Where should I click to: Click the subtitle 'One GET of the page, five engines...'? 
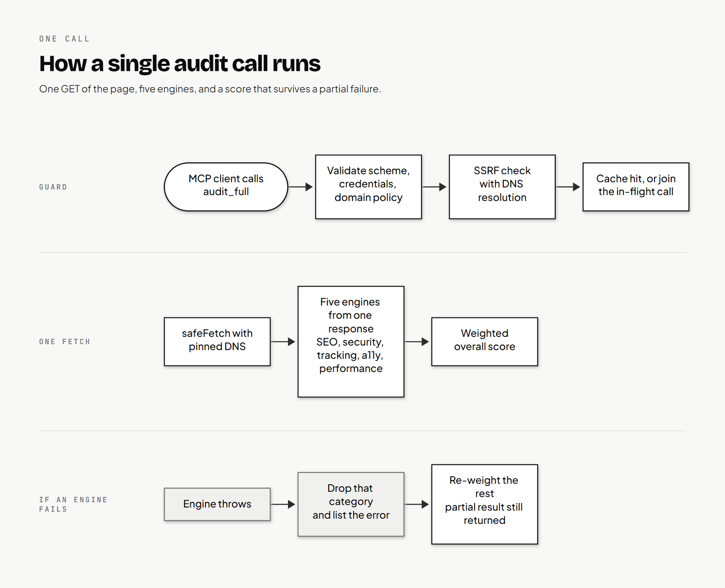pyautogui.click(x=210, y=89)
